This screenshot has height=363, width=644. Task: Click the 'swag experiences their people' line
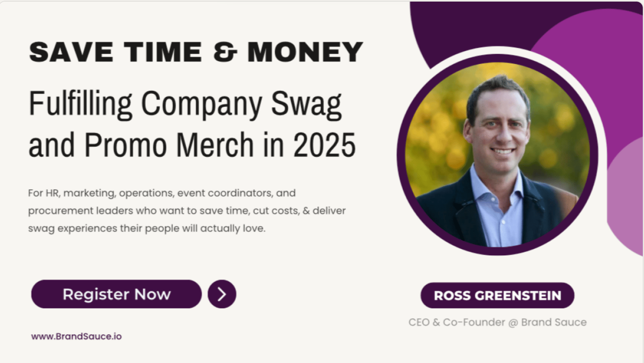tap(147, 228)
